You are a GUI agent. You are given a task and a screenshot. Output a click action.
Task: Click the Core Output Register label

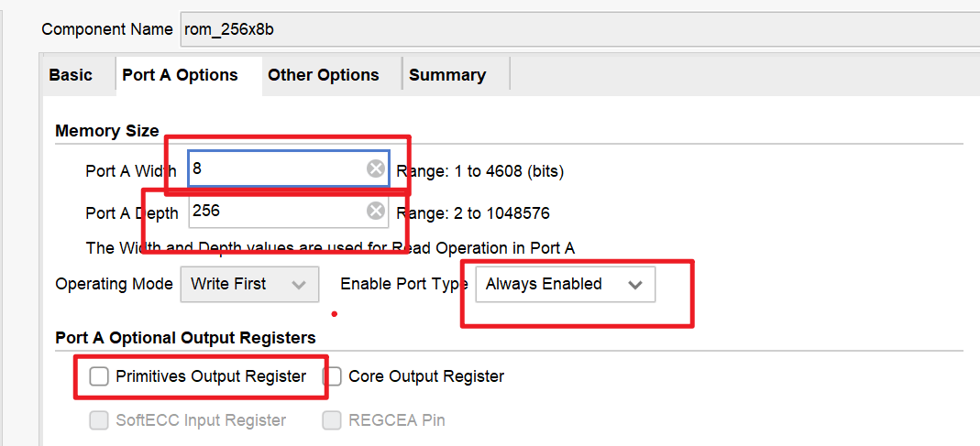(x=426, y=376)
